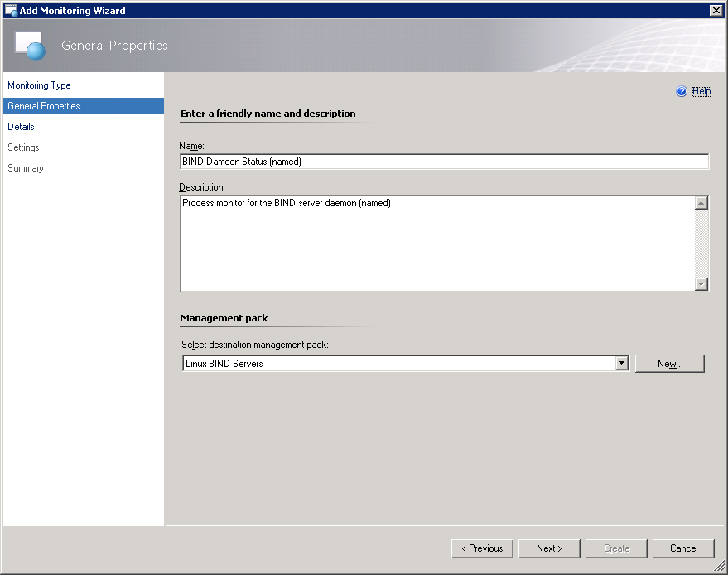Select the General Properties step
Image resolution: width=728 pixels, height=575 pixels.
pos(44,106)
